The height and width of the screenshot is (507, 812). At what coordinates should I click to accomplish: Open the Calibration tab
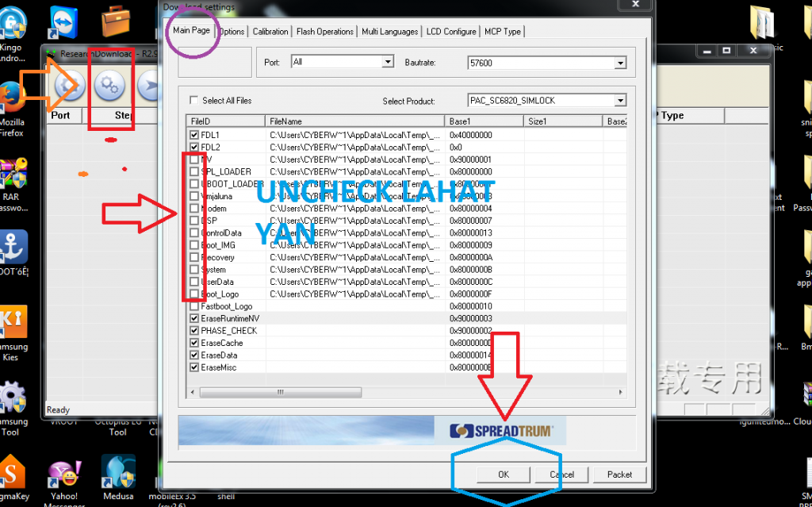point(270,32)
